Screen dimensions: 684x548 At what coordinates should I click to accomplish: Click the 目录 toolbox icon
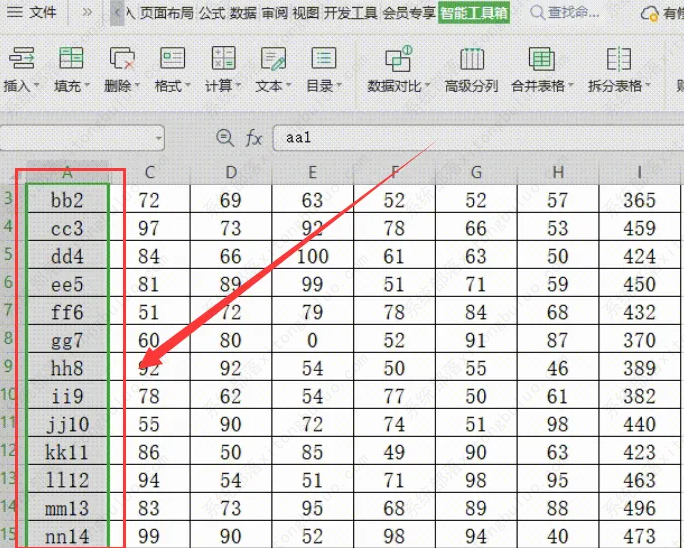(324, 58)
